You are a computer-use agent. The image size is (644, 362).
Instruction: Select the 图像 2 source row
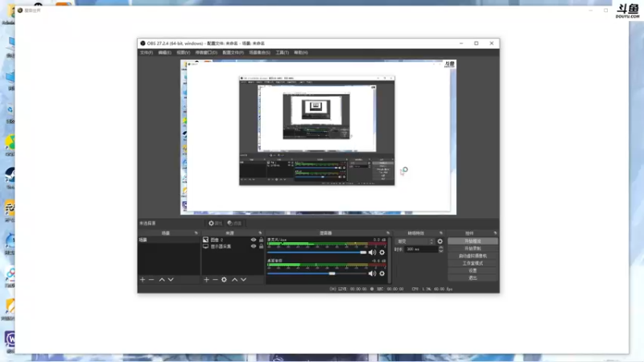pos(233,240)
